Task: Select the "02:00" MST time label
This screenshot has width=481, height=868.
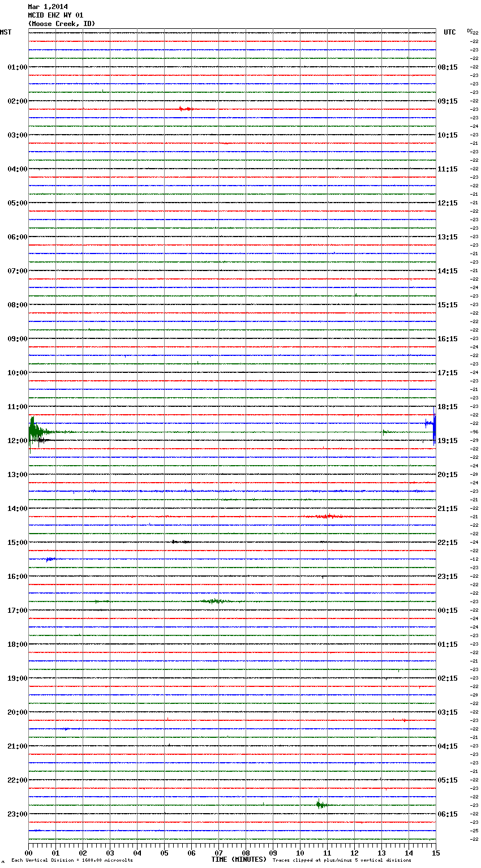Action: tap(18, 101)
